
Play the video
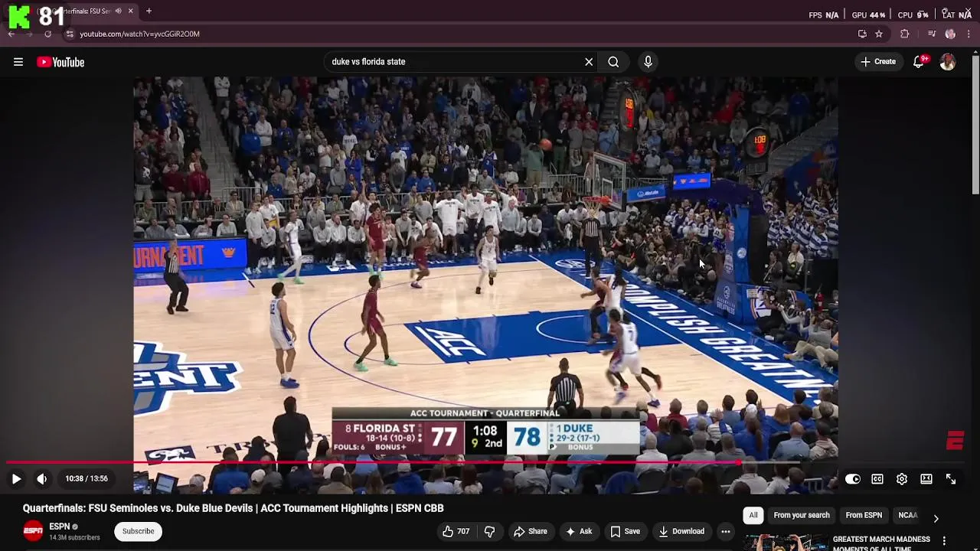(x=16, y=479)
